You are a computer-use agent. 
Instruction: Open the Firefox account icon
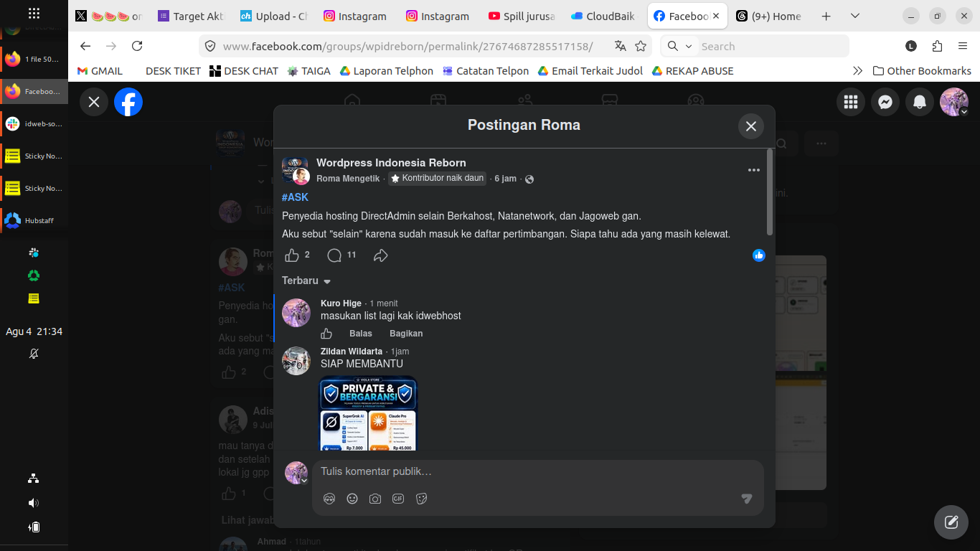pos(911,46)
